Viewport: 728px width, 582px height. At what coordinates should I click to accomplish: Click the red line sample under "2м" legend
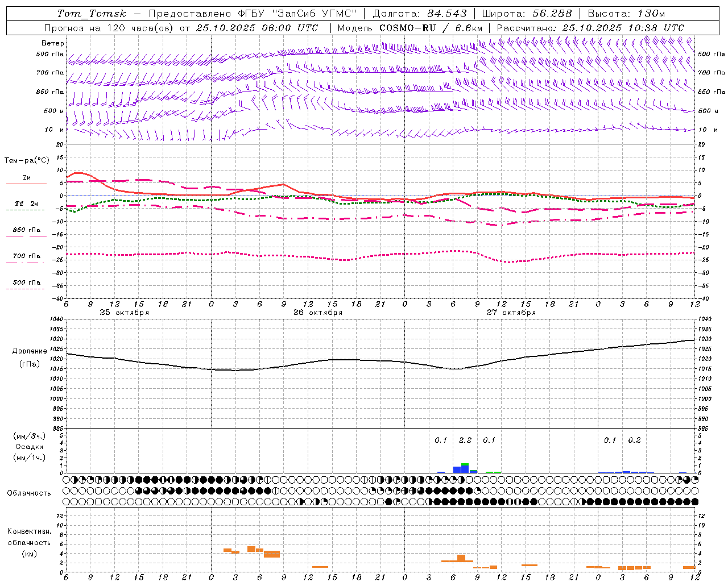[x=26, y=184]
